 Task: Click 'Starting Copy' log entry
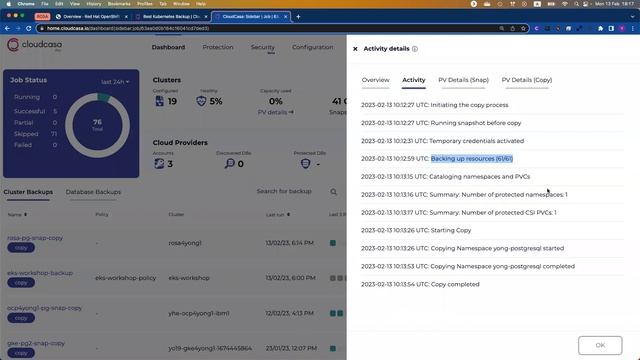tap(416, 231)
